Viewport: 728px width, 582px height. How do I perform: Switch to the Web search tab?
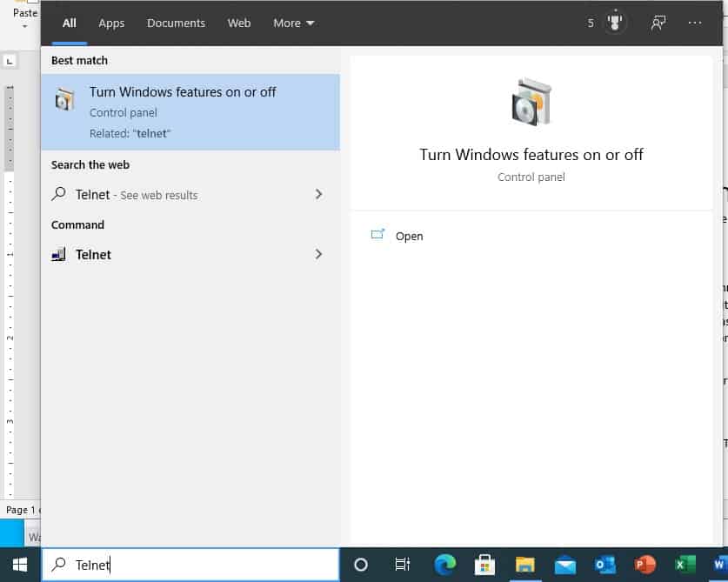(x=239, y=23)
